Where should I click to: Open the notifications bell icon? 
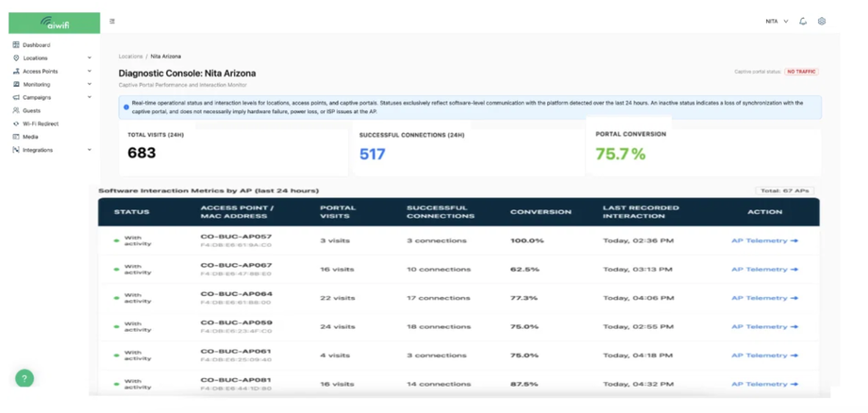click(x=803, y=21)
